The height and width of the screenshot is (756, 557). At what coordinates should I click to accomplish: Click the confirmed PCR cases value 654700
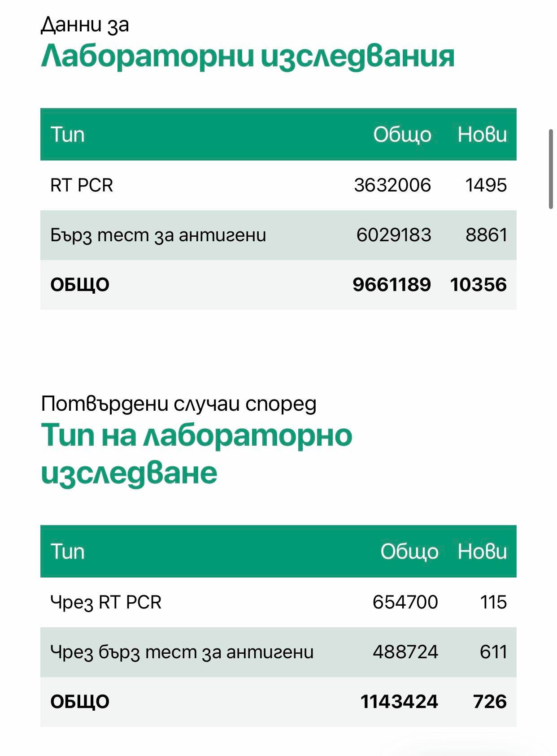click(x=405, y=602)
